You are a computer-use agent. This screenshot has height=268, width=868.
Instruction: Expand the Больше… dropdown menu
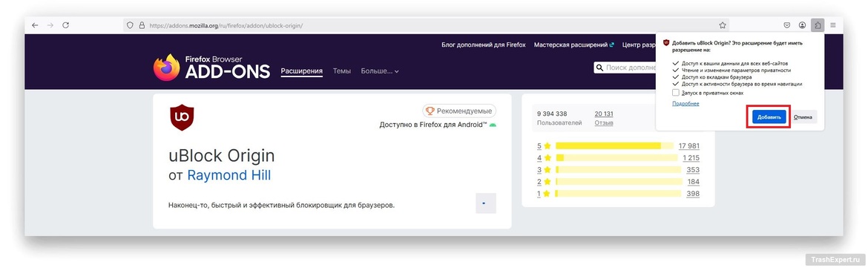[380, 71]
